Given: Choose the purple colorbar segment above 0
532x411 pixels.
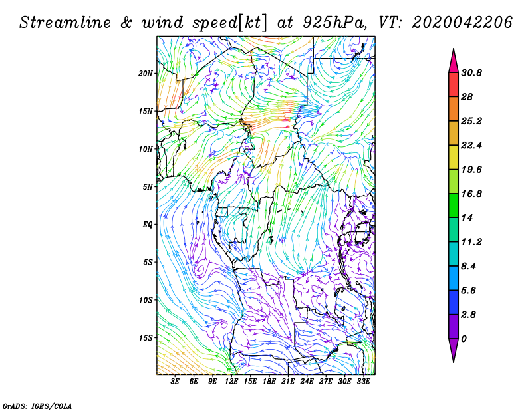Looking at the screenshot, I should point(454,326).
